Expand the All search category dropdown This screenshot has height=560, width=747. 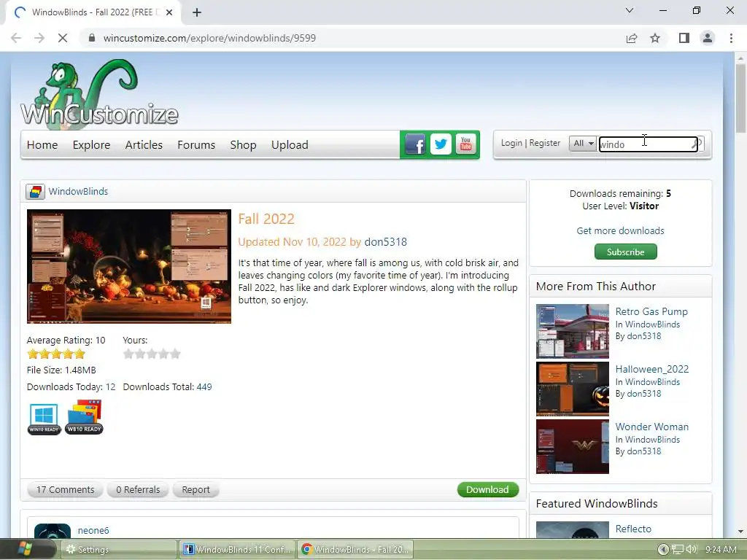click(x=583, y=144)
